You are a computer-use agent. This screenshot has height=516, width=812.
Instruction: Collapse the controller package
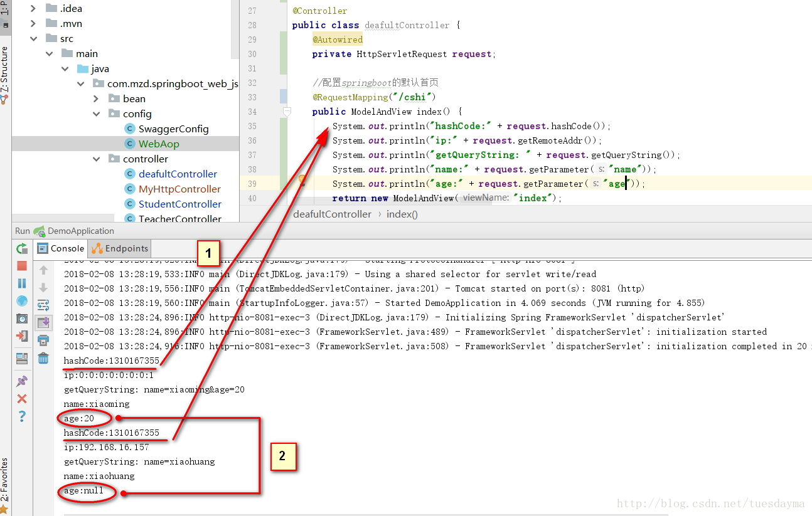click(96, 159)
